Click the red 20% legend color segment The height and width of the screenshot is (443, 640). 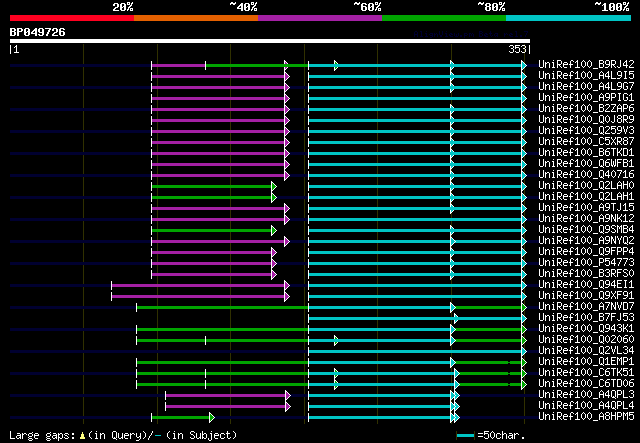tap(72, 18)
